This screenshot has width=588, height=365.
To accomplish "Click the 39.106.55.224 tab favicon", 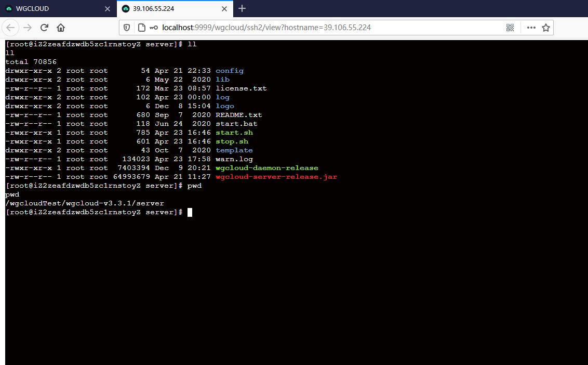I will 126,9.
